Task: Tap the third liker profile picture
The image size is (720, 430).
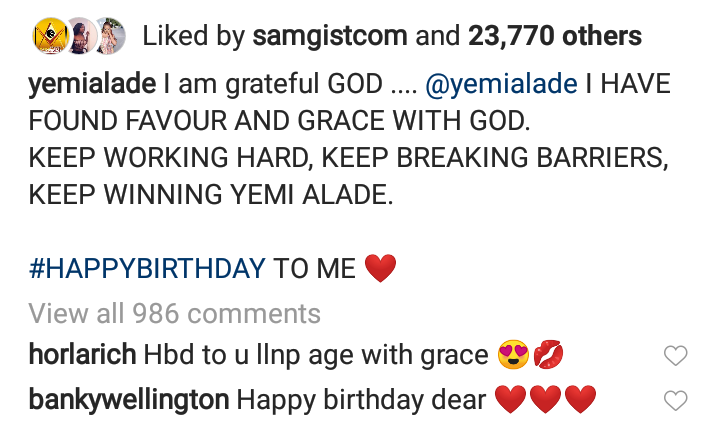Action: coord(108,38)
